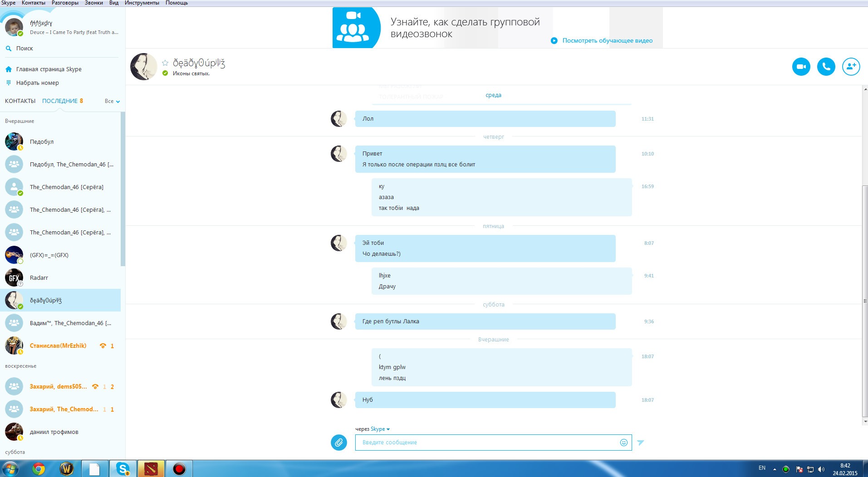Toggle the favorite star next to contact name
The width and height of the screenshot is (868, 477).
pyautogui.click(x=165, y=63)
